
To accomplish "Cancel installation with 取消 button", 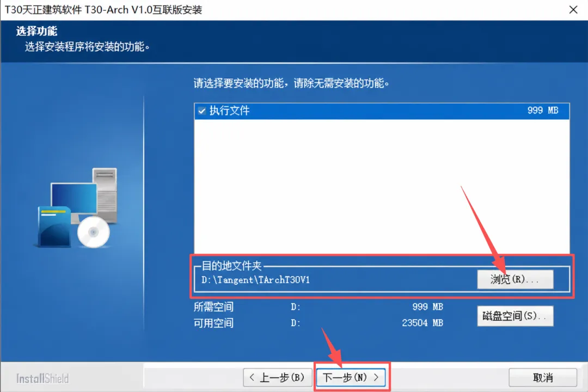I will tap(543, 377).
